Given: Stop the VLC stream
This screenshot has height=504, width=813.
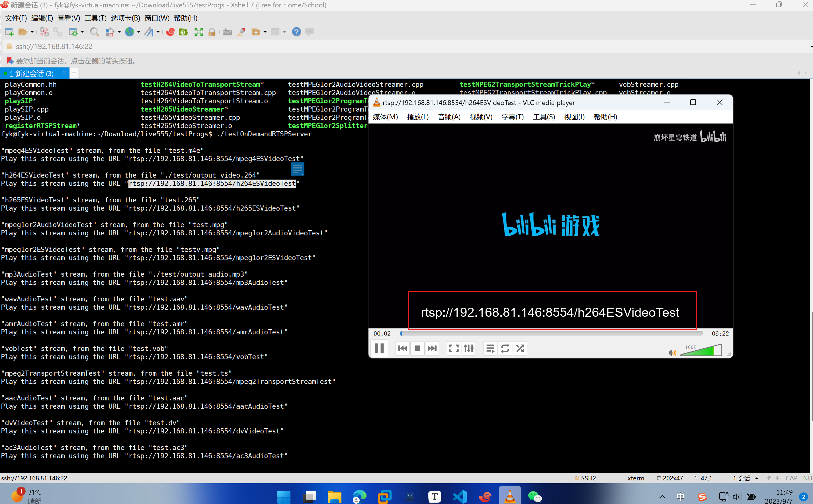Looking at the screenshot, I should pos(417,348).
